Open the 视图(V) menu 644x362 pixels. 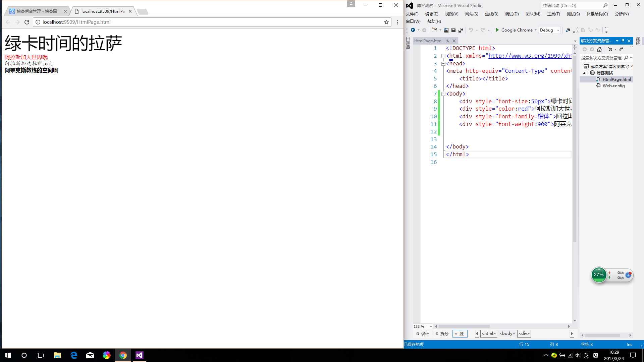pyautogui.click(x=451, y=14)
